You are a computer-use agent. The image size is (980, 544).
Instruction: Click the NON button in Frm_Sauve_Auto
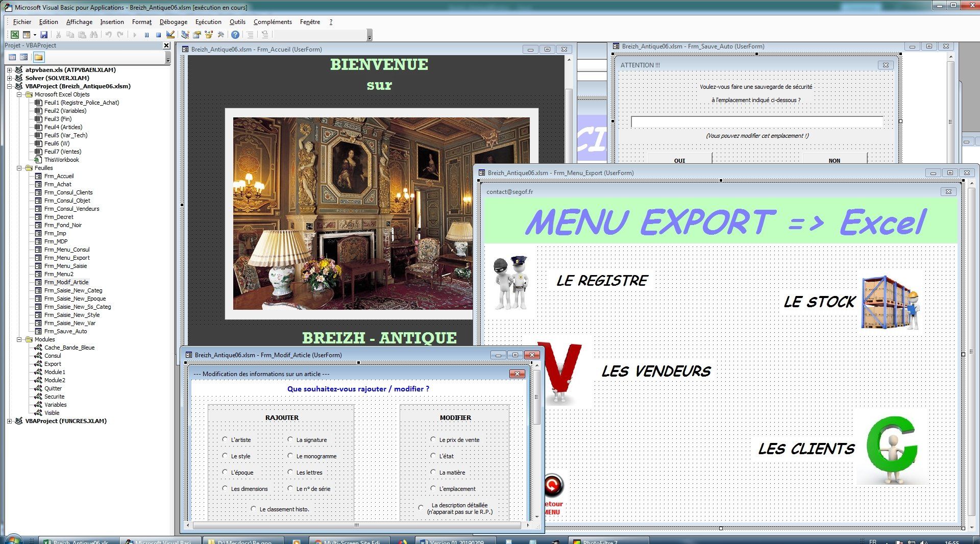pyautogui.click(x=835, y=159)
